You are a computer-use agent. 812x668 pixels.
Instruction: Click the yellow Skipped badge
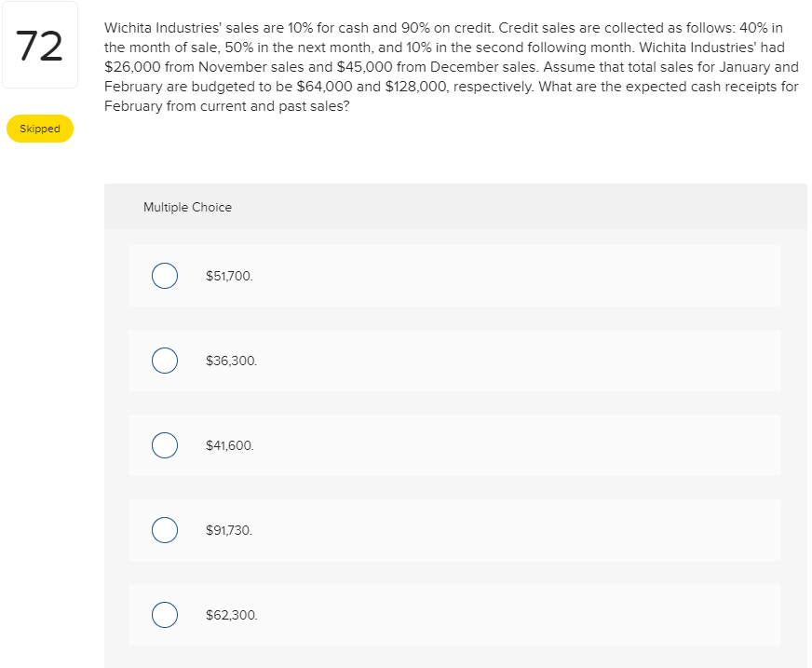[x=39, y=129]
